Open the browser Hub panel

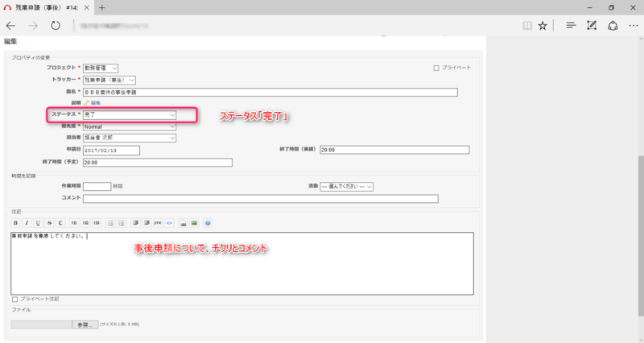571,26
